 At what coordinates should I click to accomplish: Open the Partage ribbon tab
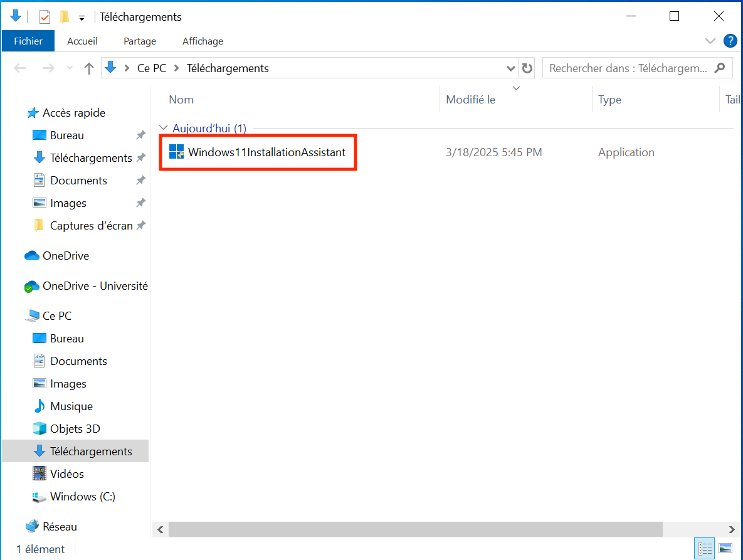tap(140, 41)
